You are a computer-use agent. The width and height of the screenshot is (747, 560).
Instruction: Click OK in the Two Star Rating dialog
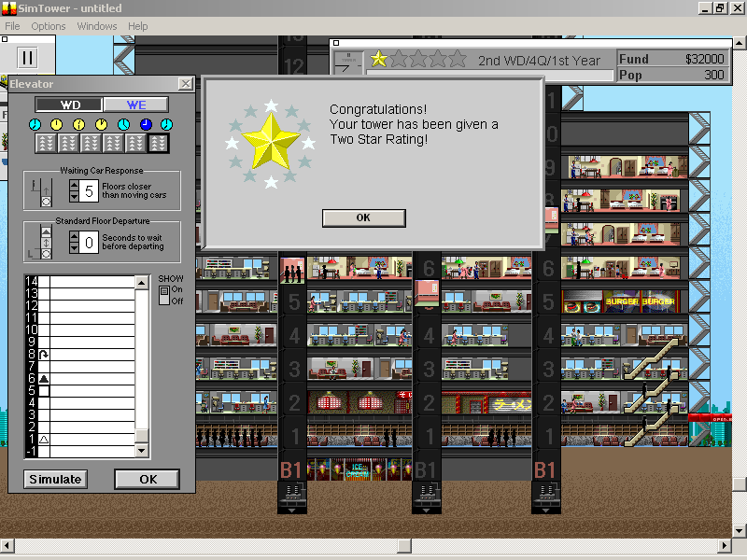click(x=364, y=218)
